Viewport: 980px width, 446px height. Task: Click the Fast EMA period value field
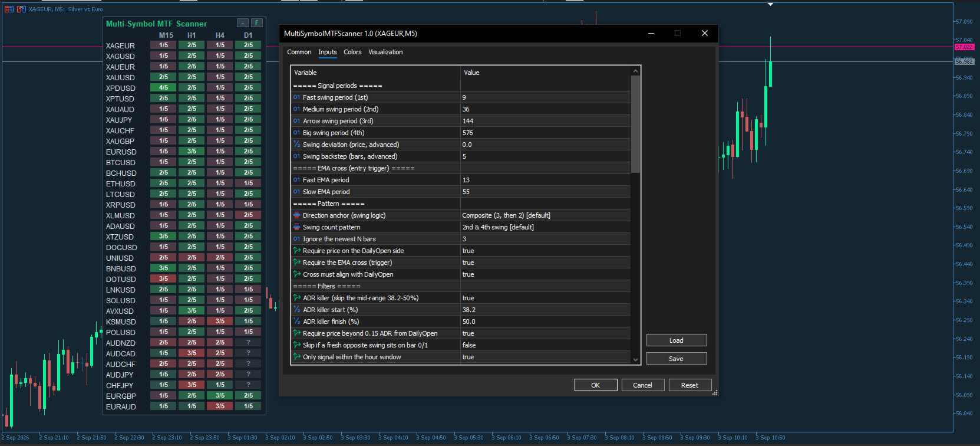click(545, 180)
